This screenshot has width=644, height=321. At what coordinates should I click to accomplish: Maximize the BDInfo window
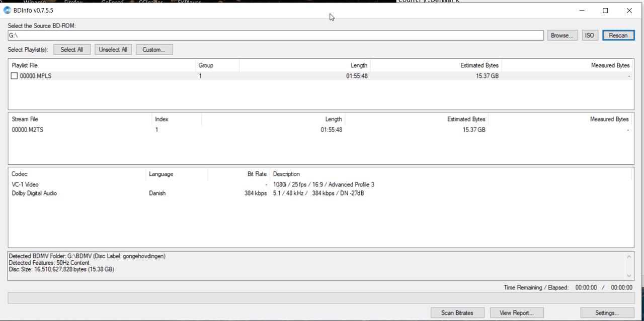click(605, 11)
